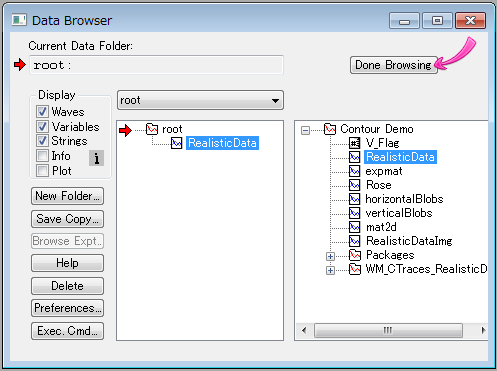Select the Rose wave

pyautogui.click(x=379, y=185)
